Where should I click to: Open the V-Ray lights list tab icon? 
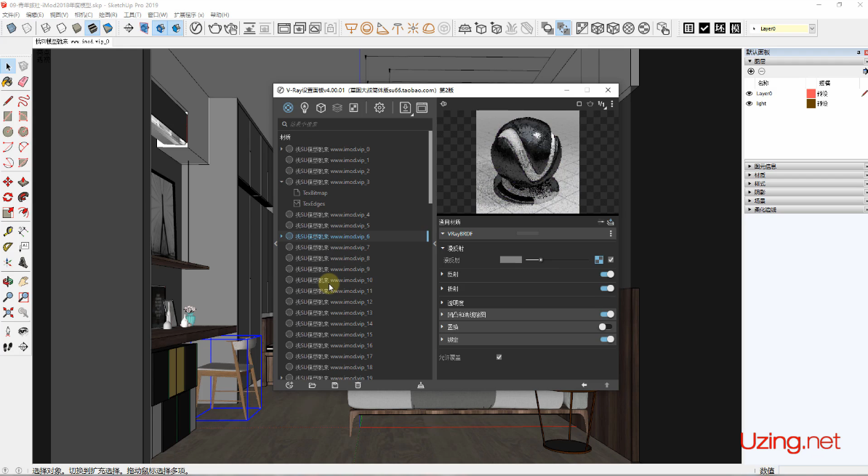(305, 108)
